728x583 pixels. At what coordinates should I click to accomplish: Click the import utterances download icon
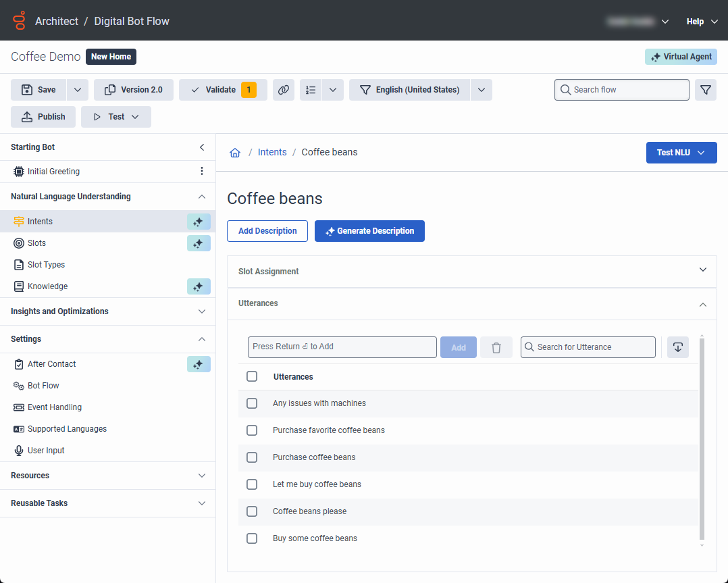(677, 347)
